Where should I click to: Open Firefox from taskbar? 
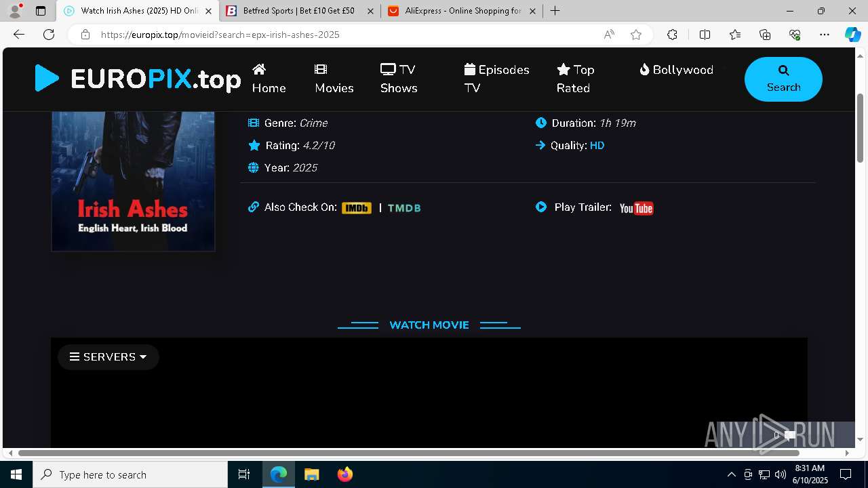click(x=344, y=474)
